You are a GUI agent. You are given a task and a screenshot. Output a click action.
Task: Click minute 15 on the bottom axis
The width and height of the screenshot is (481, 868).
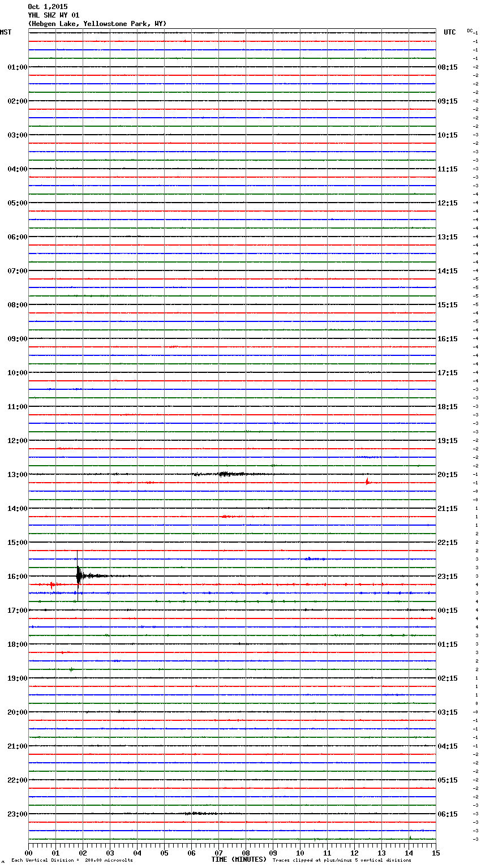[x=436, y=852]
